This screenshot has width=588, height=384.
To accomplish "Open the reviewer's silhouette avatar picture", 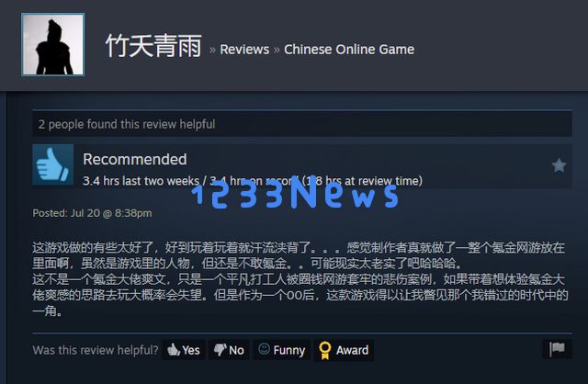I will tap(53, 45).
